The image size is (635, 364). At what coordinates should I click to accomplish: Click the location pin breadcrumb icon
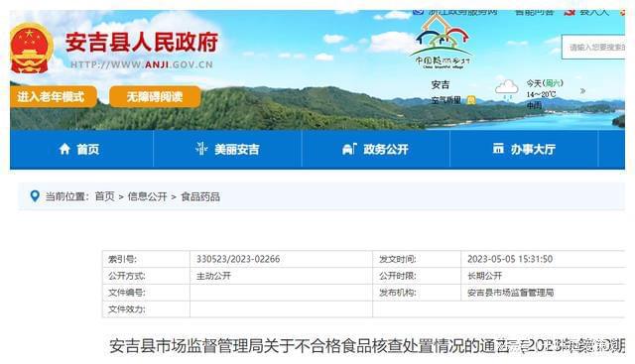35,196
